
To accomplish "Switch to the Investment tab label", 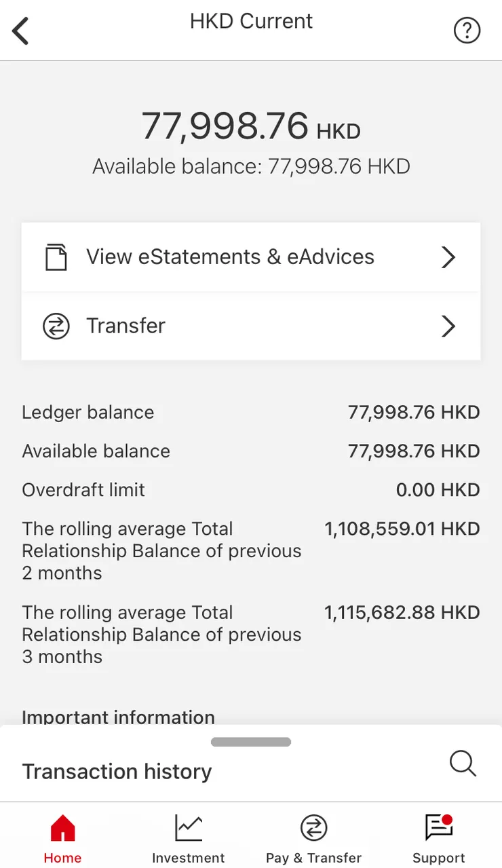I will tap(188, 858).
